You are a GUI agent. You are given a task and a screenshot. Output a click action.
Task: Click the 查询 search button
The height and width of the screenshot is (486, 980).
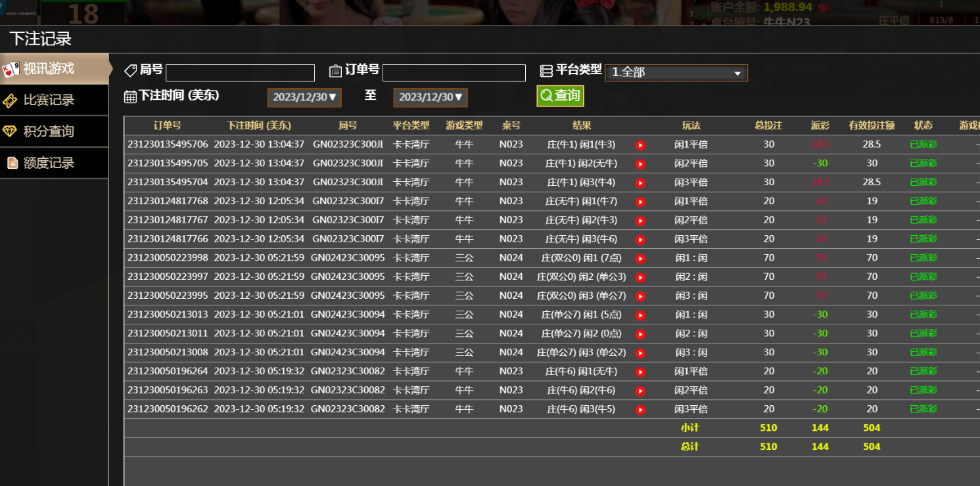pyautogui.click(x=560, y=96)
